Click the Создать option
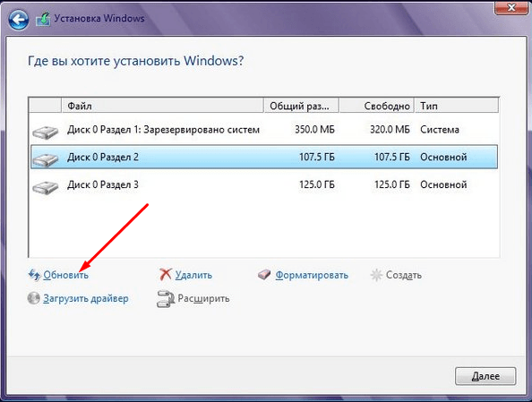 point(404,275)
